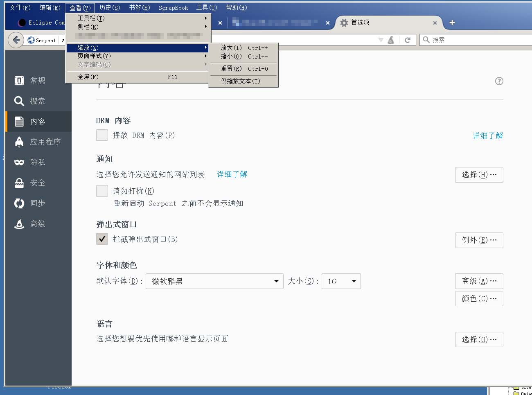Click the 颜色 colors button

pyautogui.click(x=479, y=298)
